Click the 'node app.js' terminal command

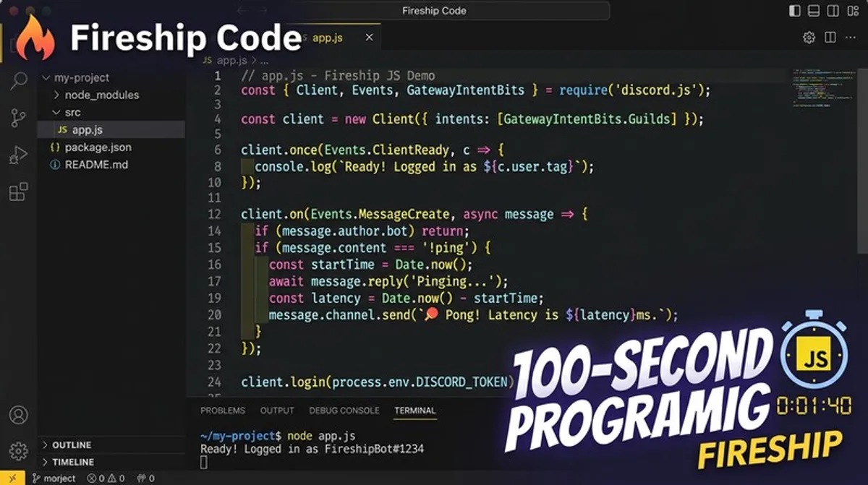click(321, 436)
